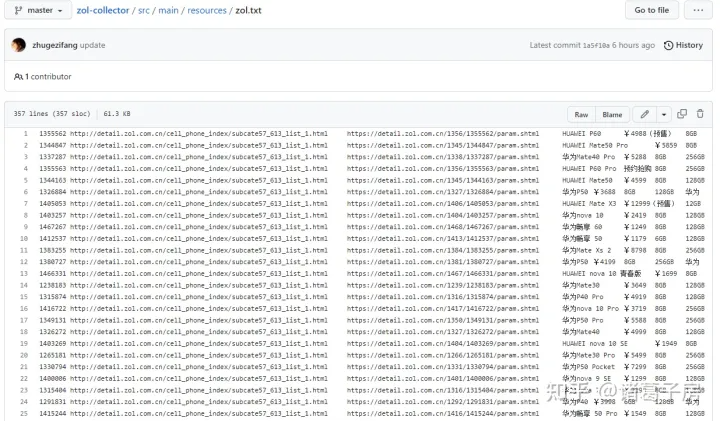The image size is (720, 421).
Task: Open the latest commit 1a5f10a
Action: (596, 45)
